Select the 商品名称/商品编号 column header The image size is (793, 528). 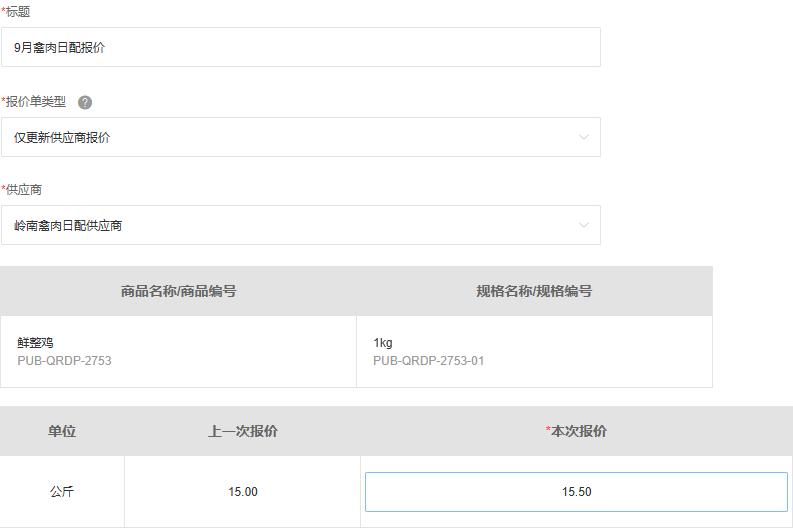pyautogui.click(x=179, y=291)
